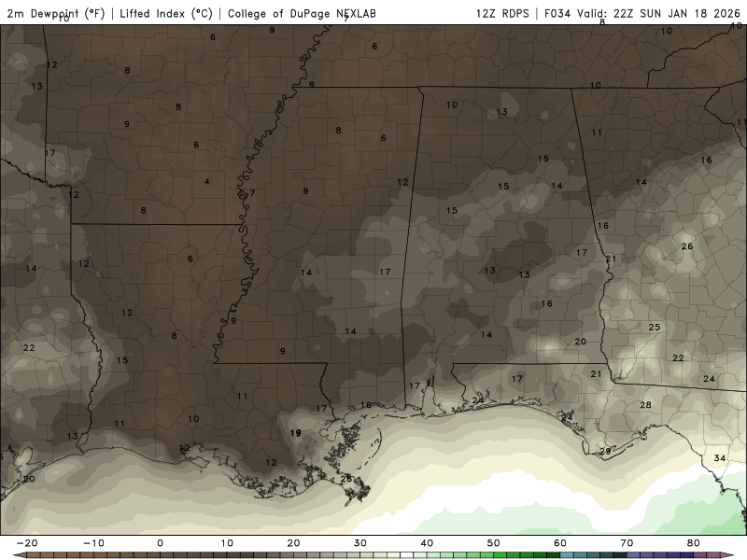Click the 0 label on the color scale

[160, 543]
